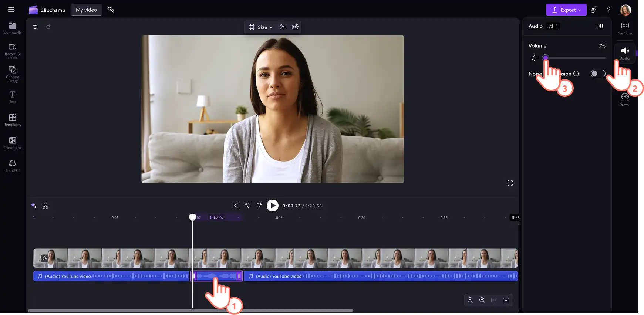Viewport: 644px width, 315px height.
Task: Click the timeline ruler at 0:15
Action: tap(279, 217)
